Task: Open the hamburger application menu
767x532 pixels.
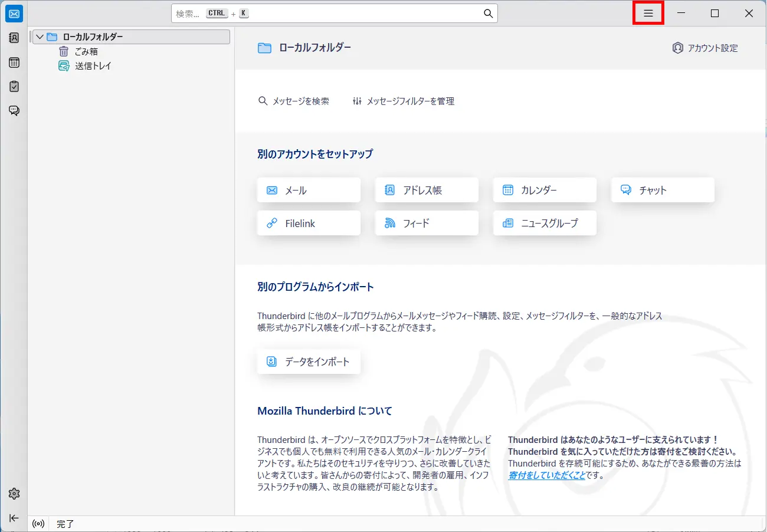Action: [648, 14]
